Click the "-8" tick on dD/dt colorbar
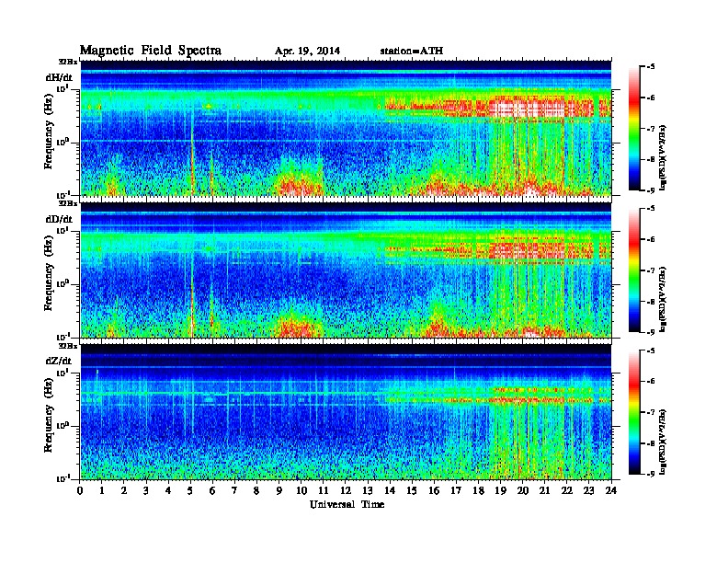Viewport: 728px width, 563px height. (x=651, y=301)
